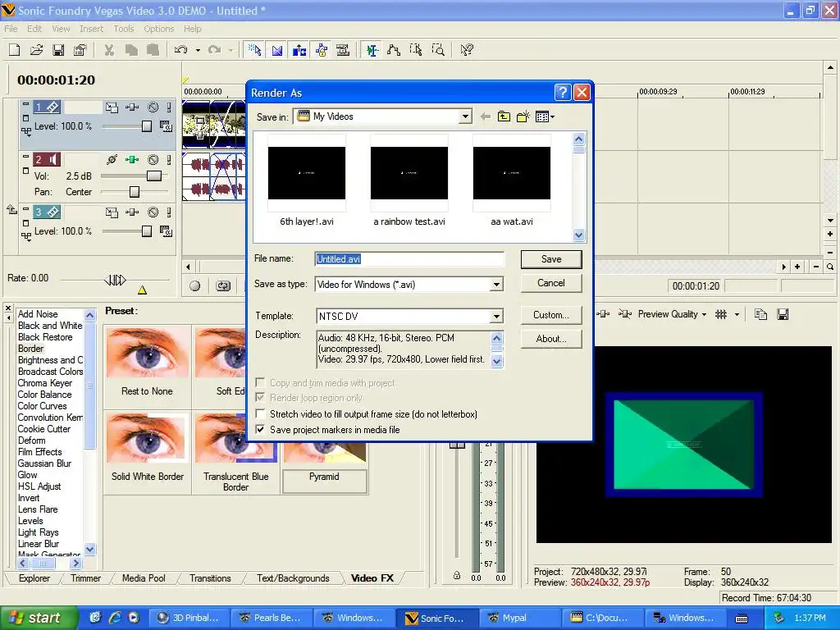Open the Insert menu

pyautogui.click(x=91, y=29)
